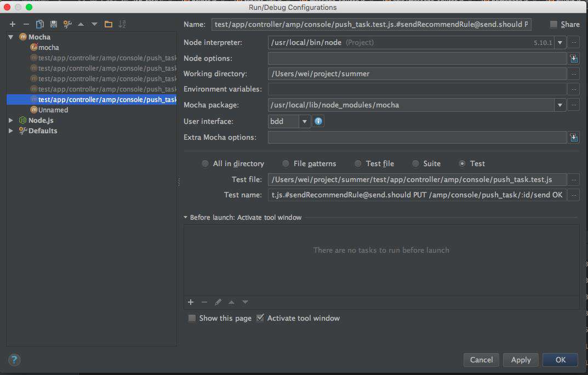Screen dimensions: 588x375
Task: Click in the Node options field
Action: [x=417, y=59]
